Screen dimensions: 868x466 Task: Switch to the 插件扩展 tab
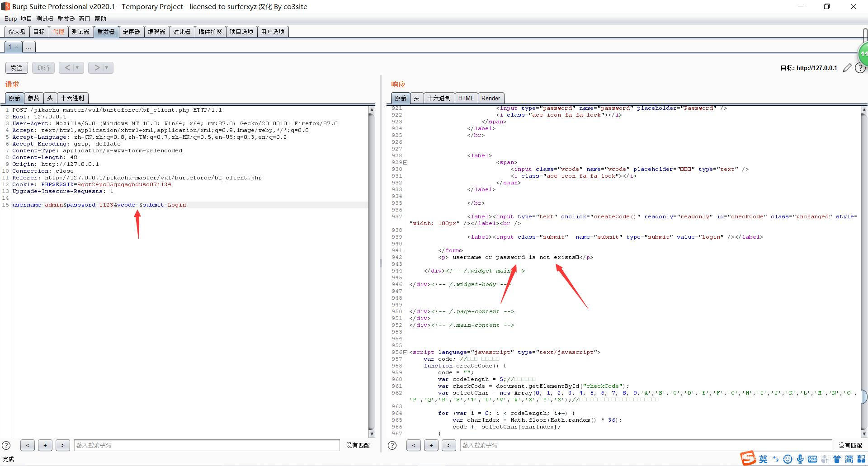pyautogui.click(x=210, y=32)
